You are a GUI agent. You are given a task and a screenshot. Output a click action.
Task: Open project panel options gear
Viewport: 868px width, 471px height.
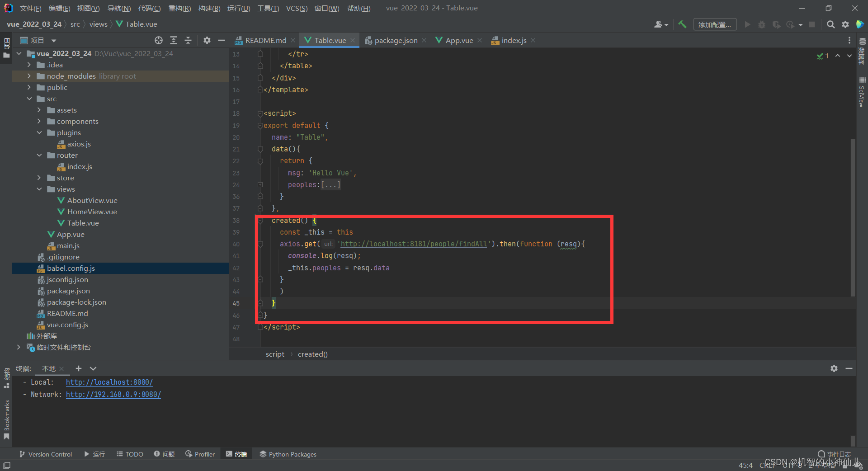(x=207, y=40)
